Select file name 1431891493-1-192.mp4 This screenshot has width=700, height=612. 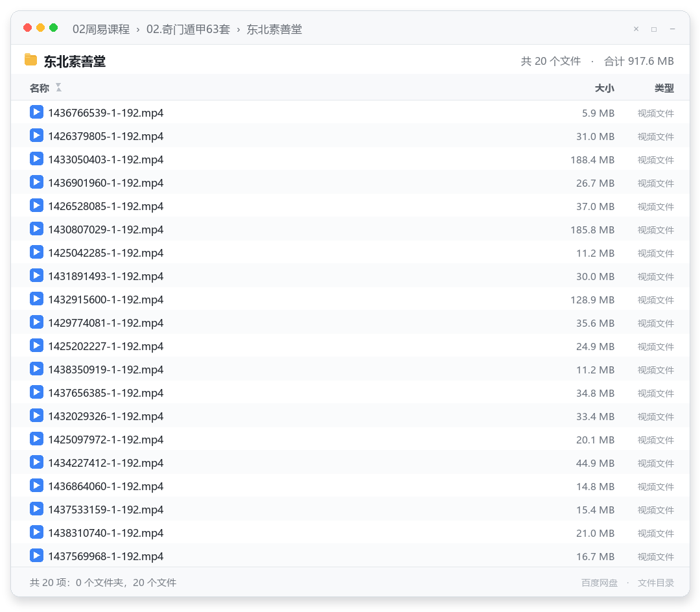(106, 276)
